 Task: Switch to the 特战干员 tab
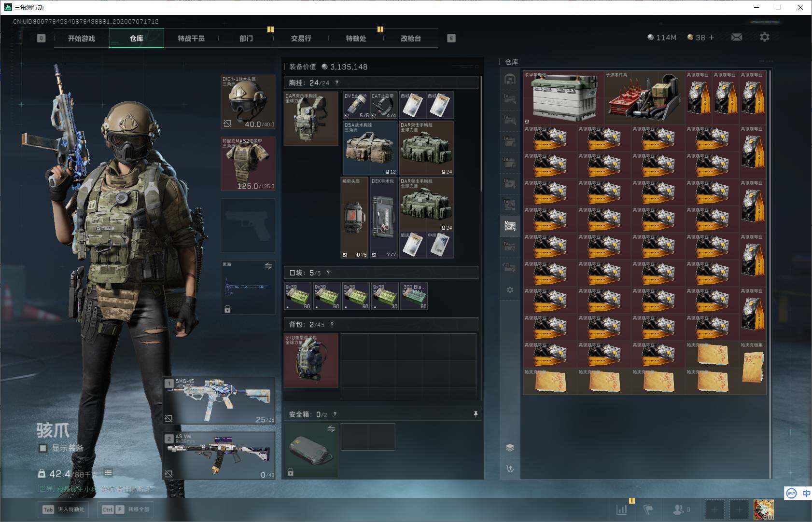tap(191, 38)
